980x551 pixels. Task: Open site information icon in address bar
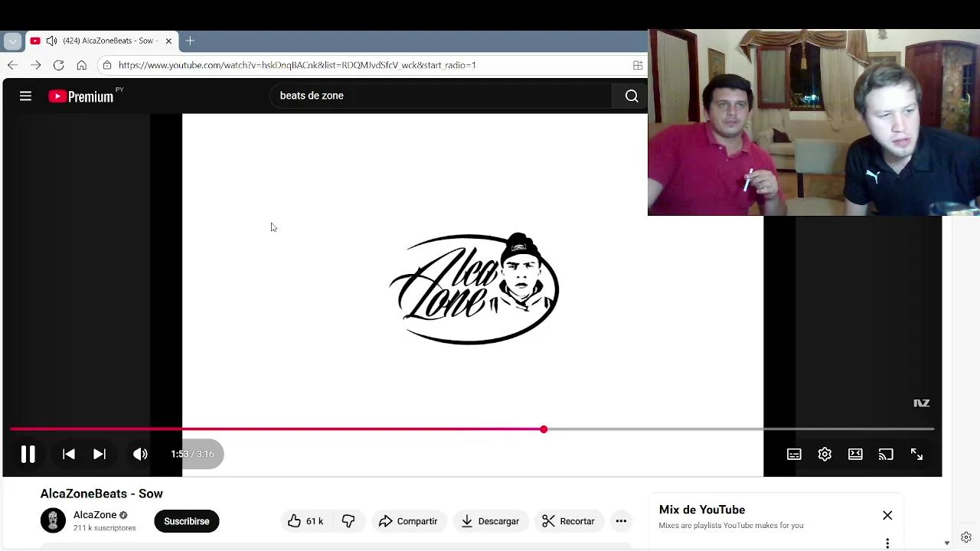107,65
